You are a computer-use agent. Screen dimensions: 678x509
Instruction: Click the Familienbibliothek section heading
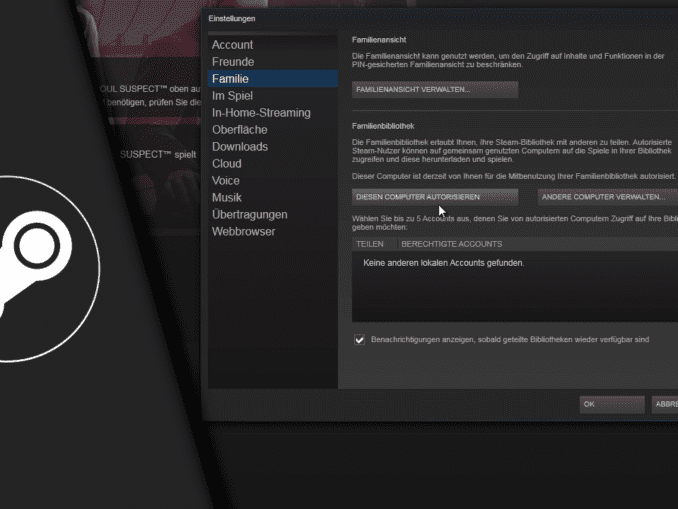point(383,126)
